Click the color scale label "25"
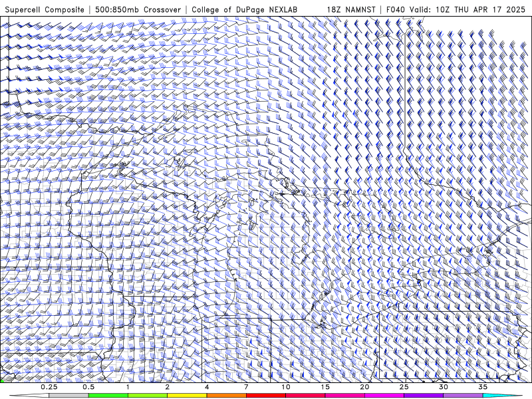Viewport: 532px width, 399px height. click(x=404, y=387)
